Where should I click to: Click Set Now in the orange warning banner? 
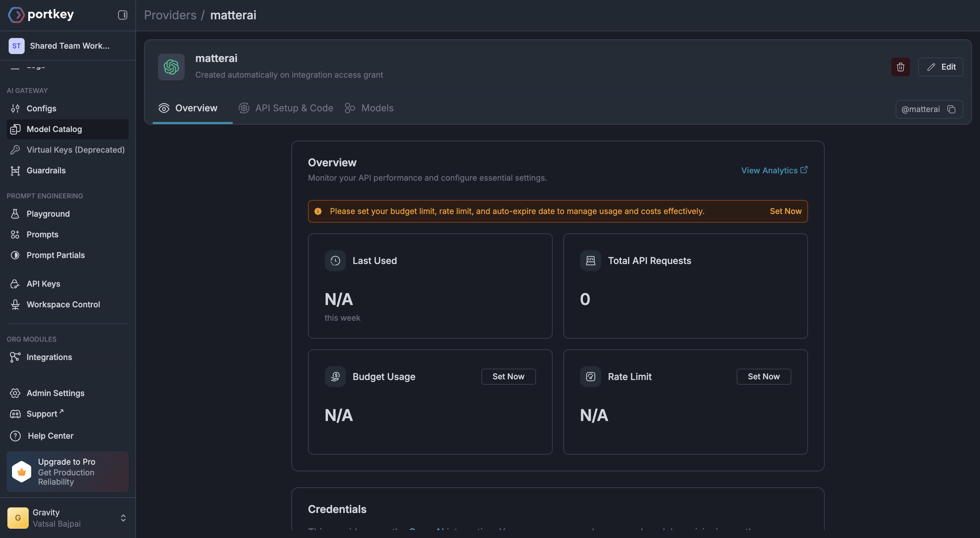785,211
